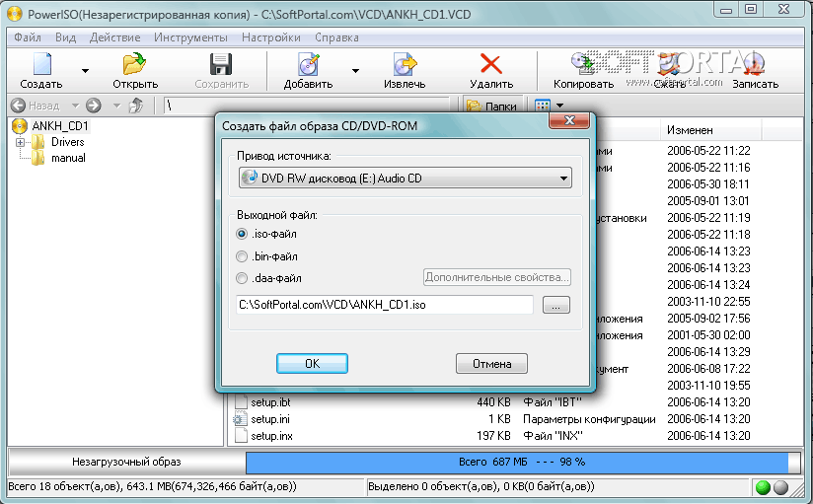Click the date 2005-09-01 13:01
This screenshot has width=813, height=504.
point(708,200)
